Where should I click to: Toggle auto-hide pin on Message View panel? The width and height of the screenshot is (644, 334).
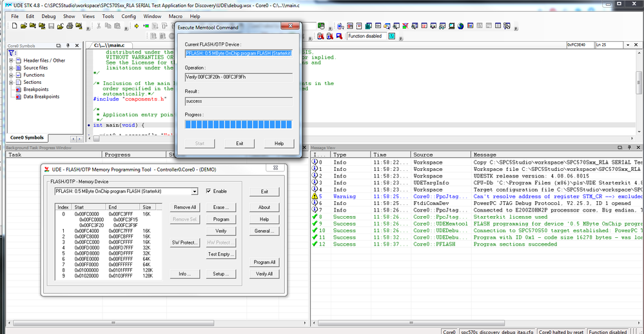click(x=629, y=148)
